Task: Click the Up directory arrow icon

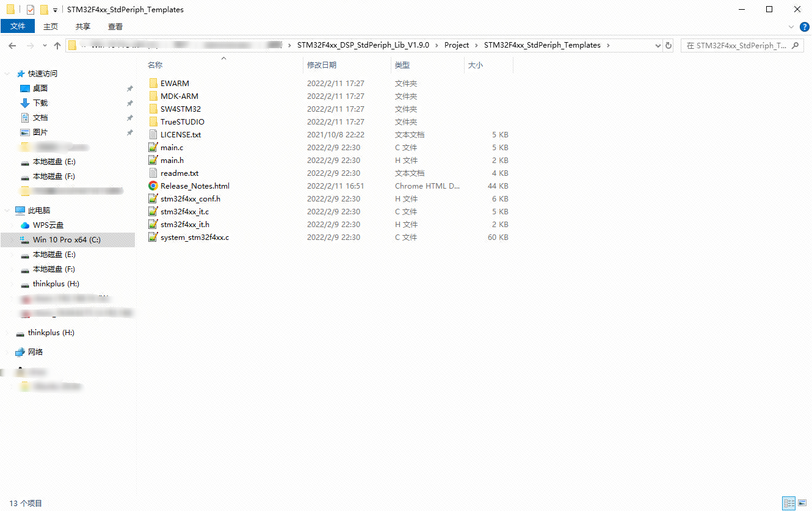Action: coord(57,46)
